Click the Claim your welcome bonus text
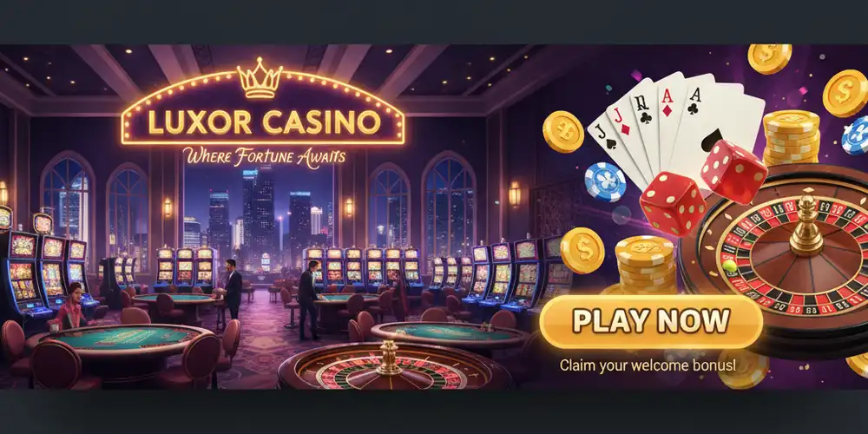This screenshot has width=868, height=434. pyautogui.click(x=648, y=365)
